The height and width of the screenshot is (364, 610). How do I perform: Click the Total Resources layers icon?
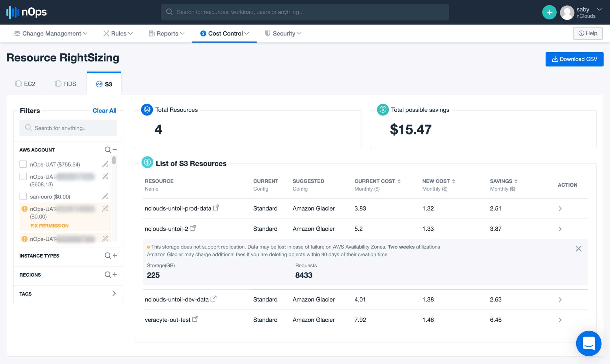coord(147,110)
